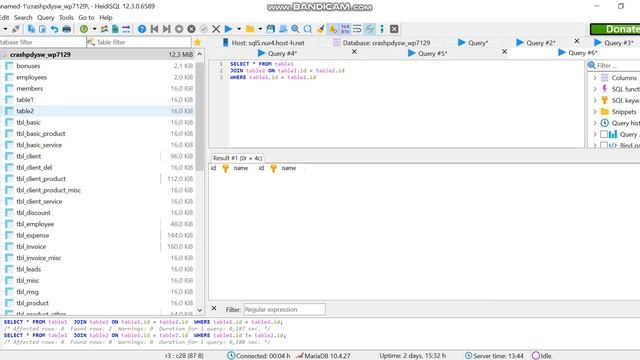The height and width of the screenshot is (360, 640).
Task: Click the table list vertical scrollbar thumb
Action: 200,116
